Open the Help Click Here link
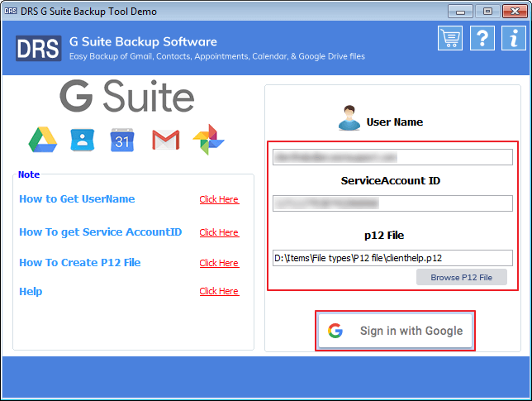 point(219,291)
